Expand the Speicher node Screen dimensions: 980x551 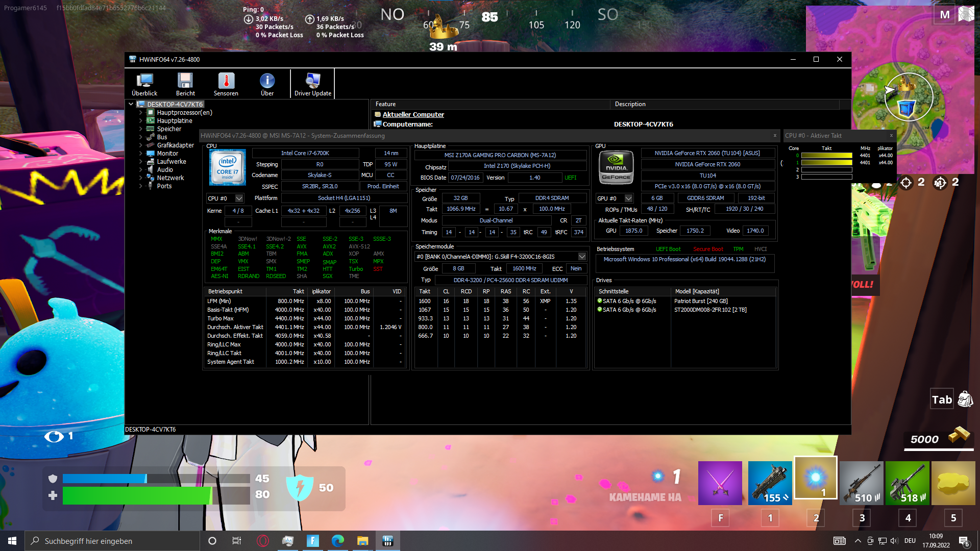pyautogui.click(x=141, y=129)
